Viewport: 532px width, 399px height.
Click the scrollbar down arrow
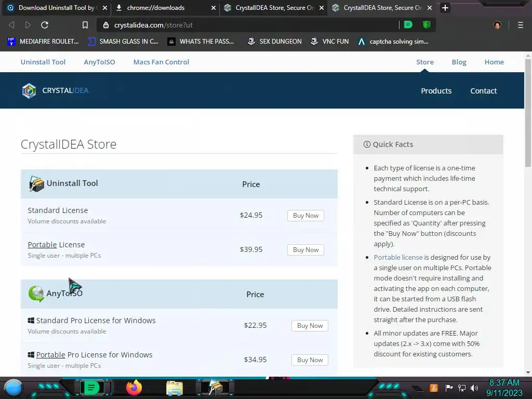pos(528,372)
